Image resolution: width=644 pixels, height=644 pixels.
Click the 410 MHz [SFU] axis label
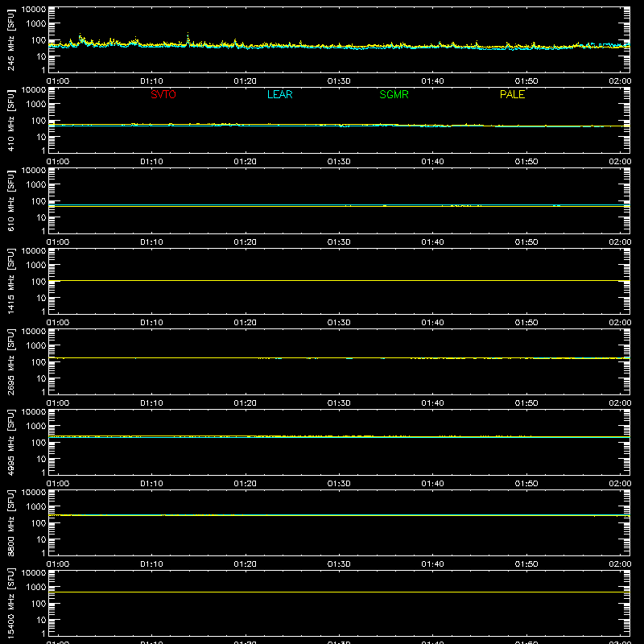pyautogui.click(x=10, y=120)
